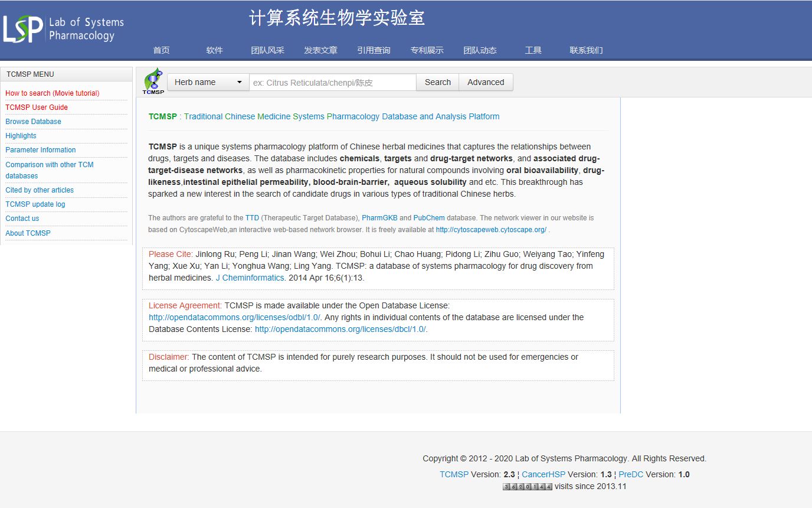The height and width of the screenshot is (508, 812).
Task: Open the 软件 navigation item
Action: [214, 50]
